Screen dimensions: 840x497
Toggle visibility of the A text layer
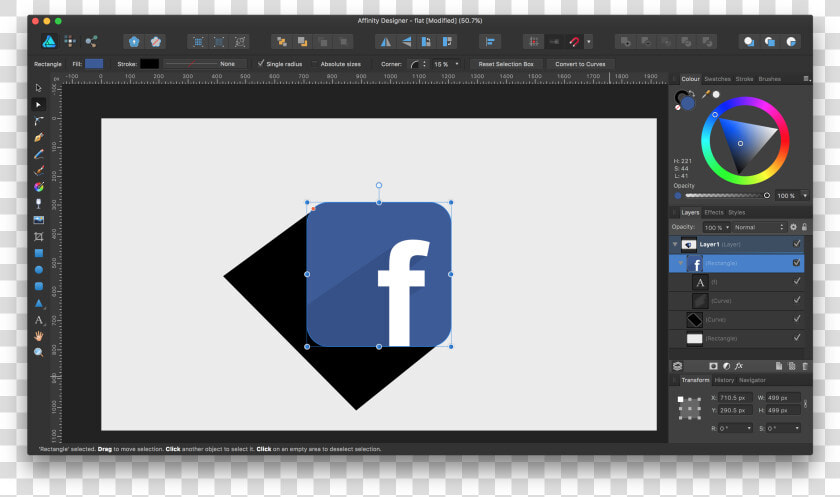pyautogui.click(x=797, y=281)
